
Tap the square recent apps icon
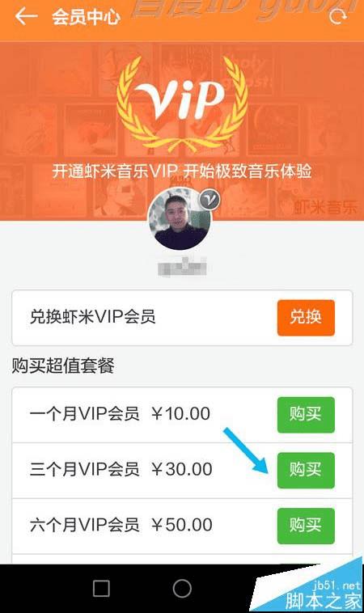101,588
